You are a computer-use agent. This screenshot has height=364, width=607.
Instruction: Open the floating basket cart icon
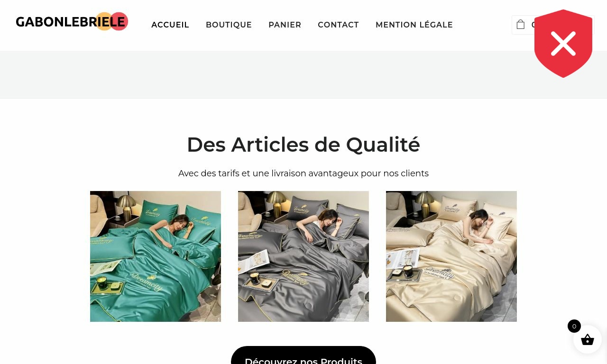click(x=588, y=339)
